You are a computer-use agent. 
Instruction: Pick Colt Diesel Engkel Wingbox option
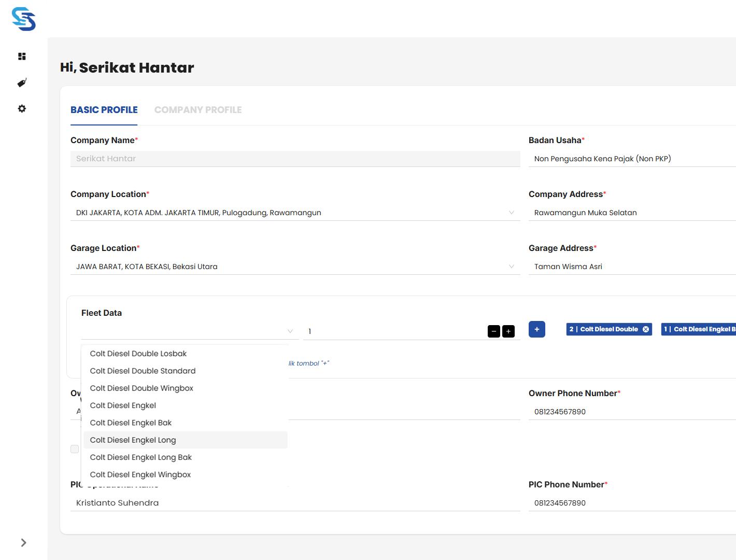(140, 474)
